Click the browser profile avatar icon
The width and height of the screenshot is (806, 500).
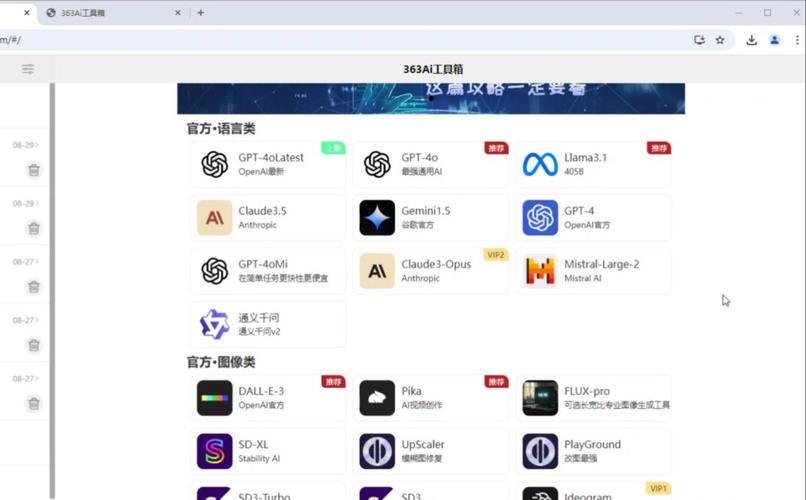pyautogui.click(x=774, y=40)
